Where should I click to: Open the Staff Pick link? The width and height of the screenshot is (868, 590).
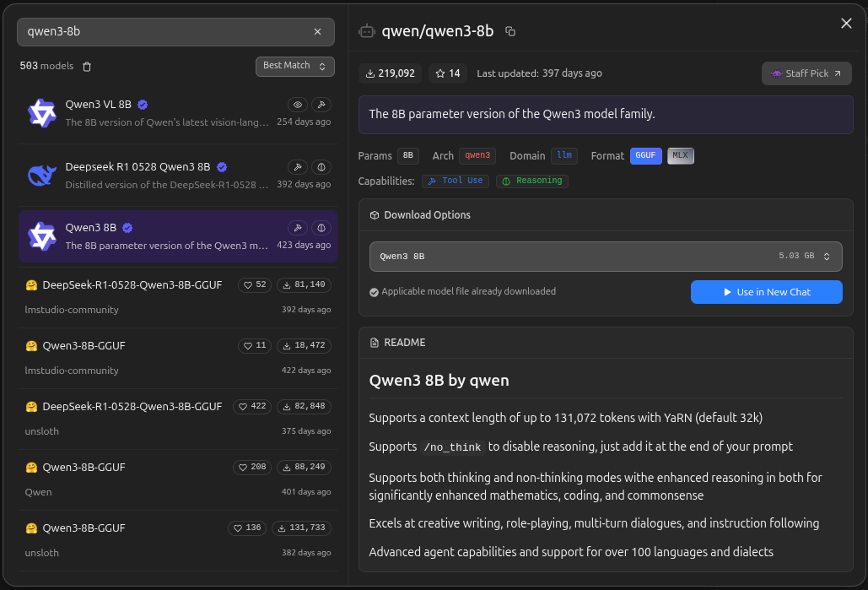806,73
